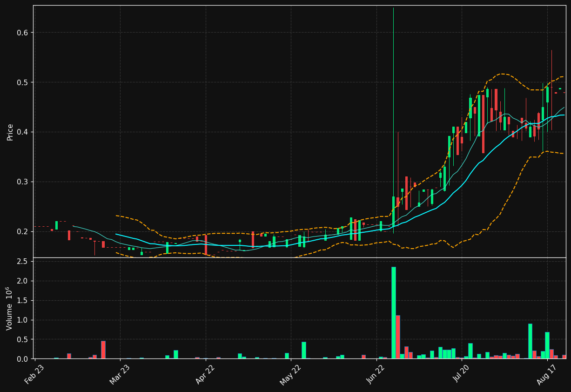
Task: Click the 0.5 price axis value
Action: click(23, 82)
